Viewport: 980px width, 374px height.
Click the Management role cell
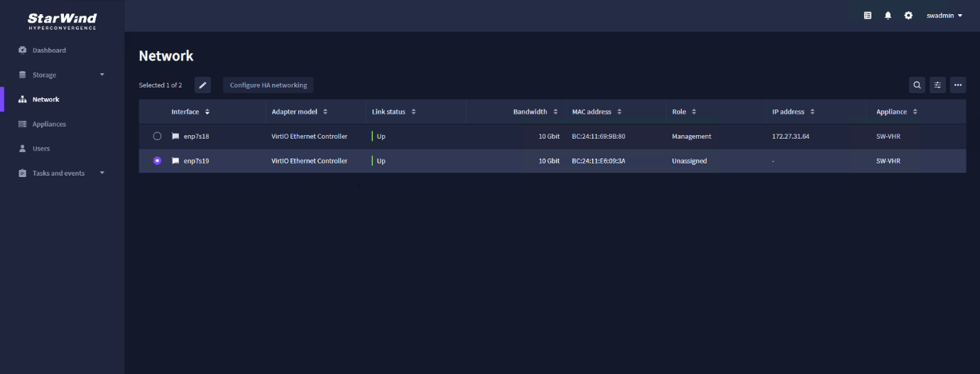click(x=692, y=137)
